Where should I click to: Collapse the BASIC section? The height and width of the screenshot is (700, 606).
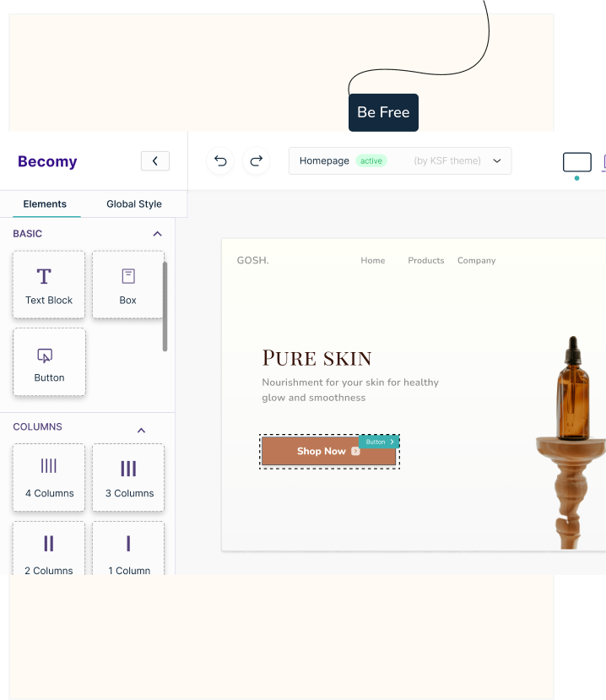pos(156,234)
